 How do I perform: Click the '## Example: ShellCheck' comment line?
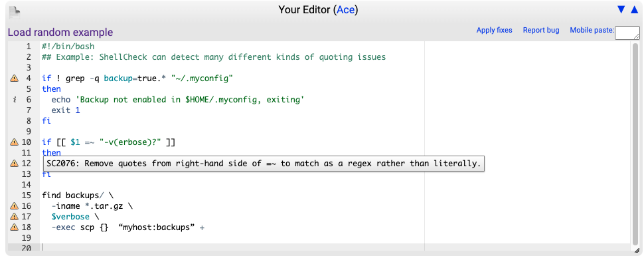coord(214,57)
